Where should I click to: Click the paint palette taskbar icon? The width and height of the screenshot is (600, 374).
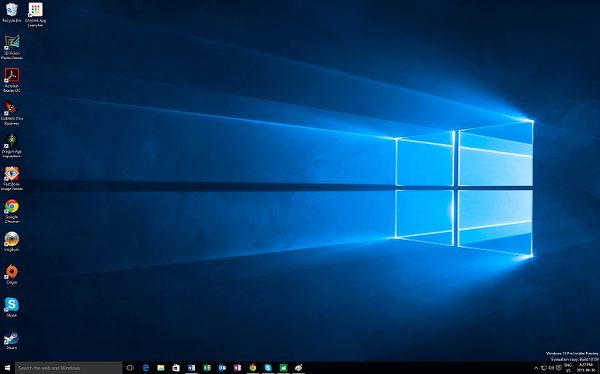point(298,368)
